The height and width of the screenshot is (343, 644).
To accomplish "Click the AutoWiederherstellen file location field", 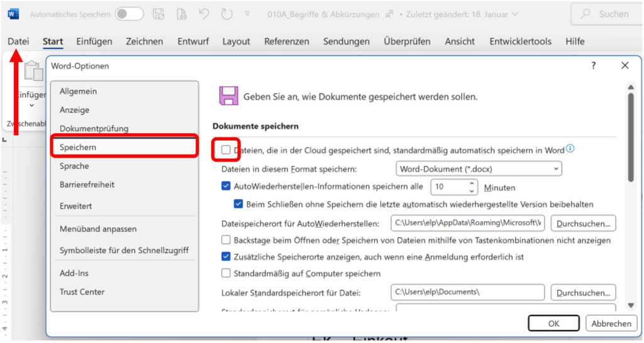I will pos(467,223).
